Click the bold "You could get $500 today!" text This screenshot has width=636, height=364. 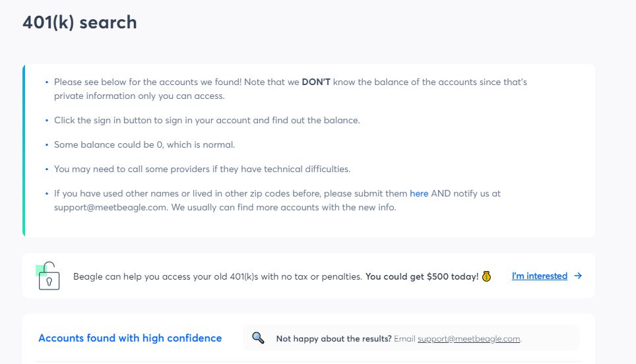(x=422, y=277)
